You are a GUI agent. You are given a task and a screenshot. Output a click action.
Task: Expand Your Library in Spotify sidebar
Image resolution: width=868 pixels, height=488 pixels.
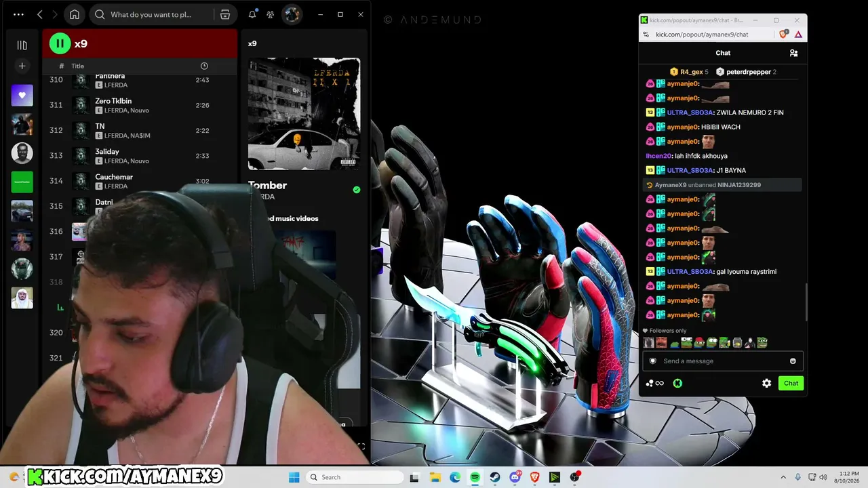[22, 45]
